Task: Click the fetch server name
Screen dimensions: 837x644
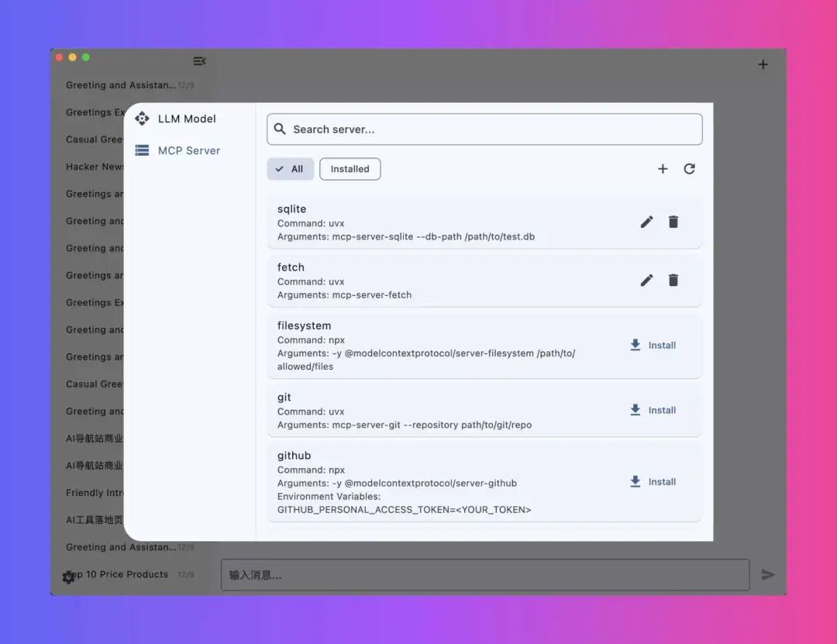Action: pos(291,267)
